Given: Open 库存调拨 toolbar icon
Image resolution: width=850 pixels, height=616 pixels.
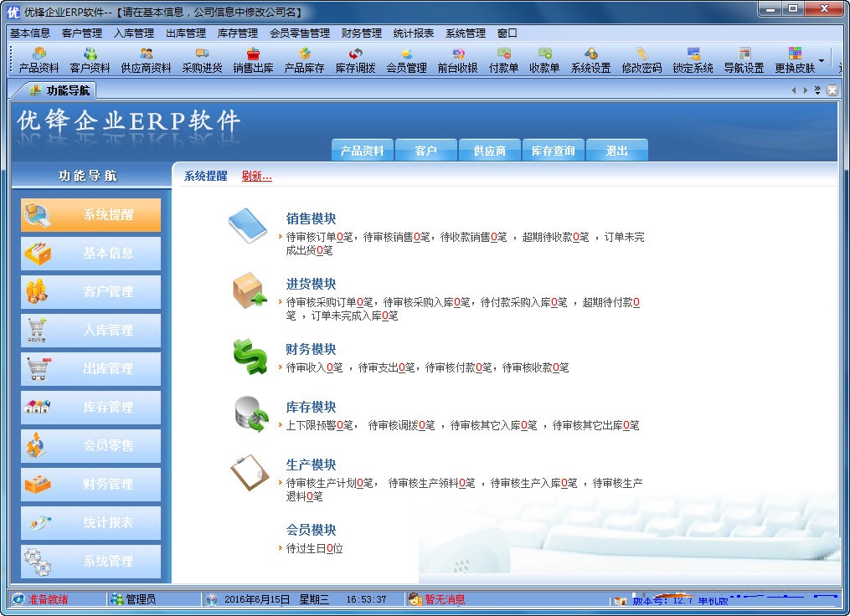Looking at the screenshot, I should point(355,60).
